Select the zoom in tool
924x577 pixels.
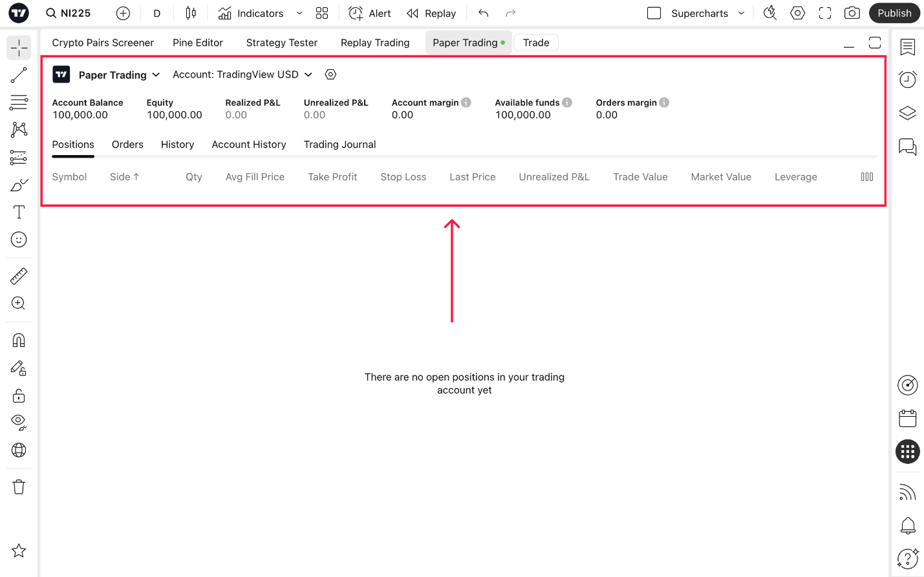tap(19, 304)
